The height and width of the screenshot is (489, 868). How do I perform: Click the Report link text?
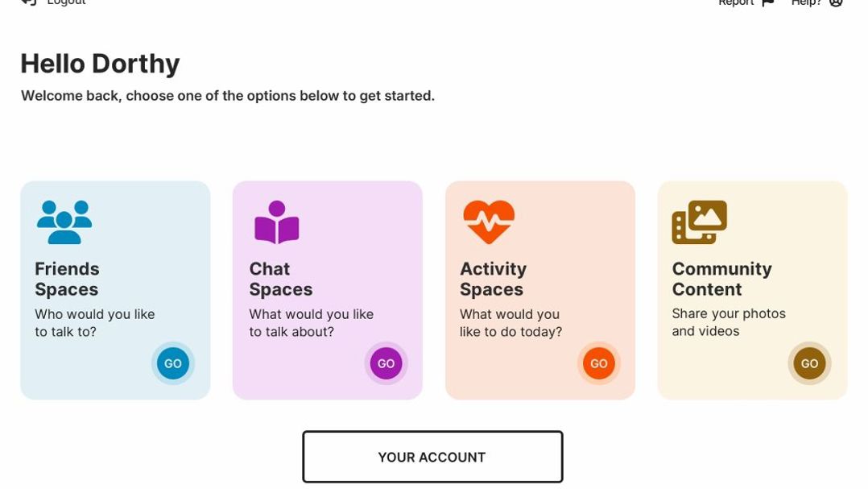coord(736,3)
